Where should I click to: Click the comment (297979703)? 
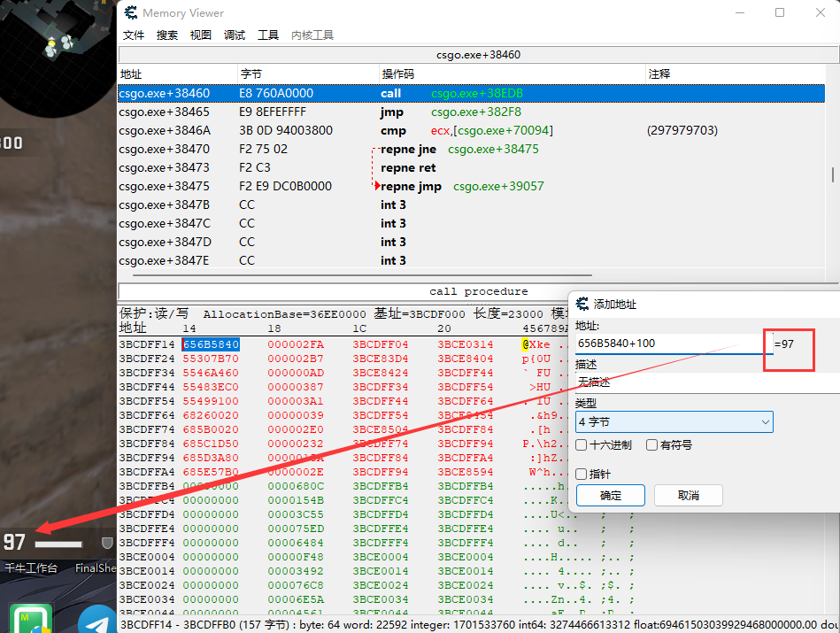[682, 130]
